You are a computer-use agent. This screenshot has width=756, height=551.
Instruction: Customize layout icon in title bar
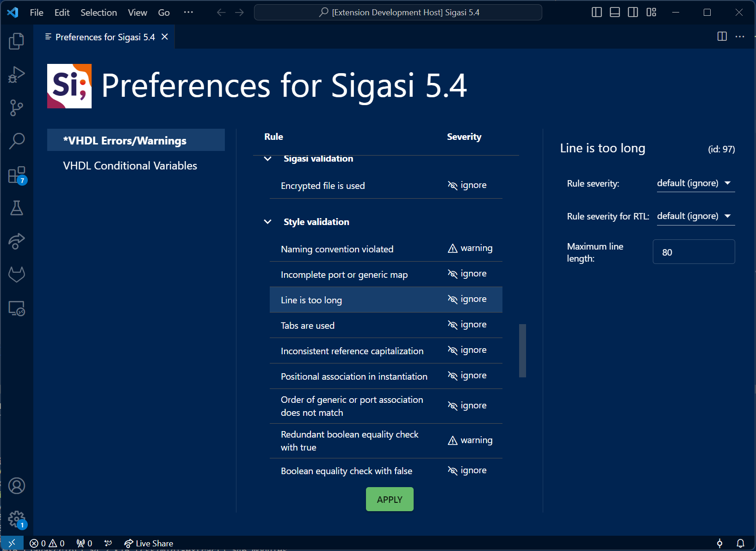[x=651, y=13]
